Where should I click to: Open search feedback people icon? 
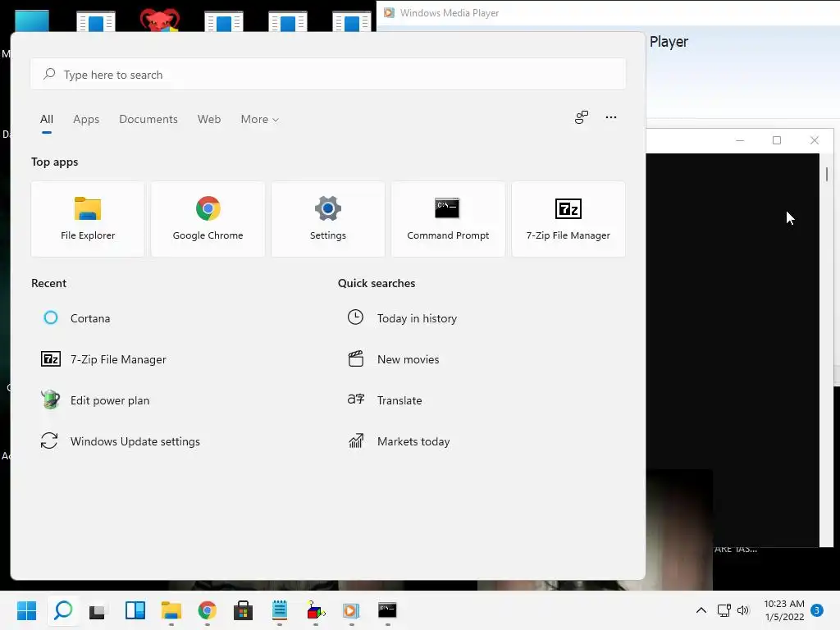point(582,117)
